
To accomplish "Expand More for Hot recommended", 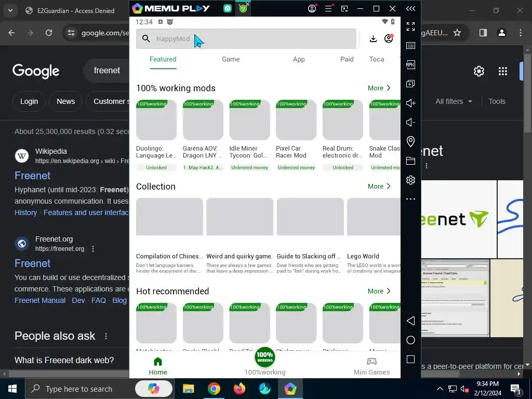I will (x=379, y=291).
